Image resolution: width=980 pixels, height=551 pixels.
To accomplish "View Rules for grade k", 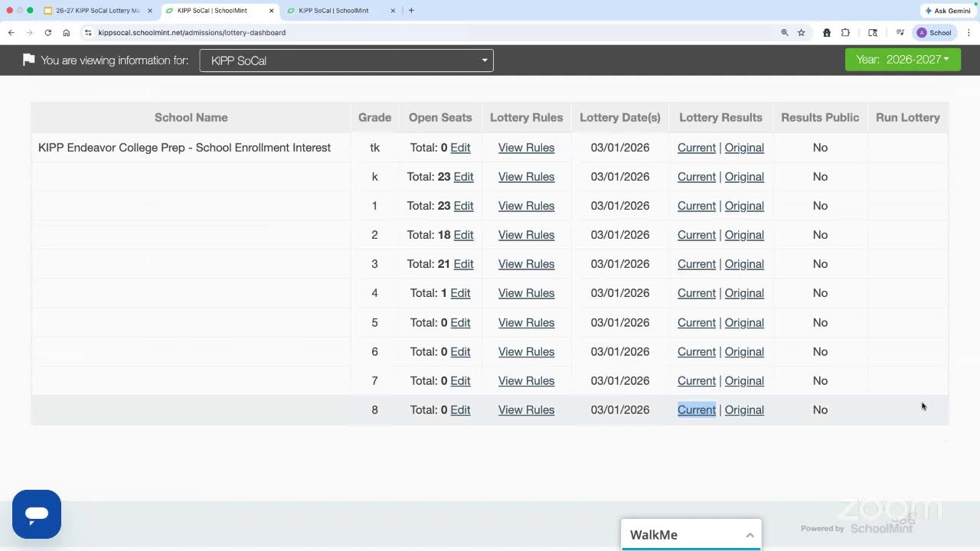I will click(526, 177).
